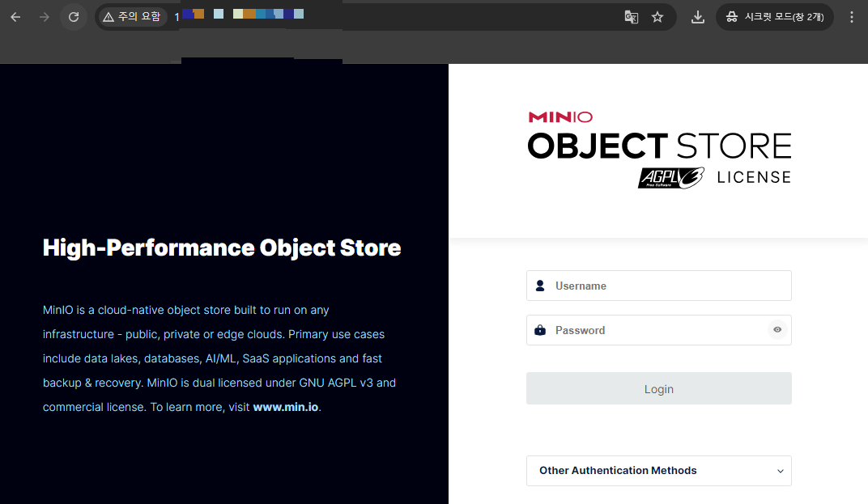The image size is (868, 504).
Task: Click the High-Performance Object Store heading
Action: pos(222,248)
